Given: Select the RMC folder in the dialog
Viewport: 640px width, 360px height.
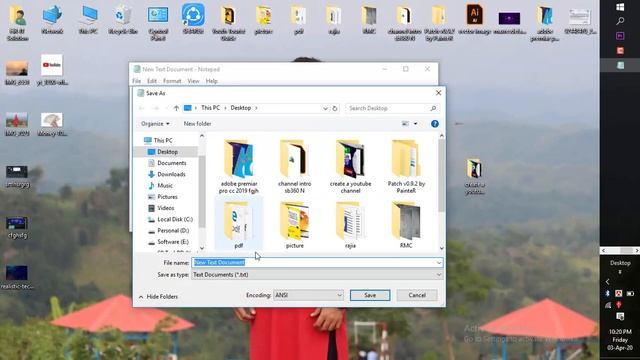Looking at the screenshot, I should coord(406,224).
